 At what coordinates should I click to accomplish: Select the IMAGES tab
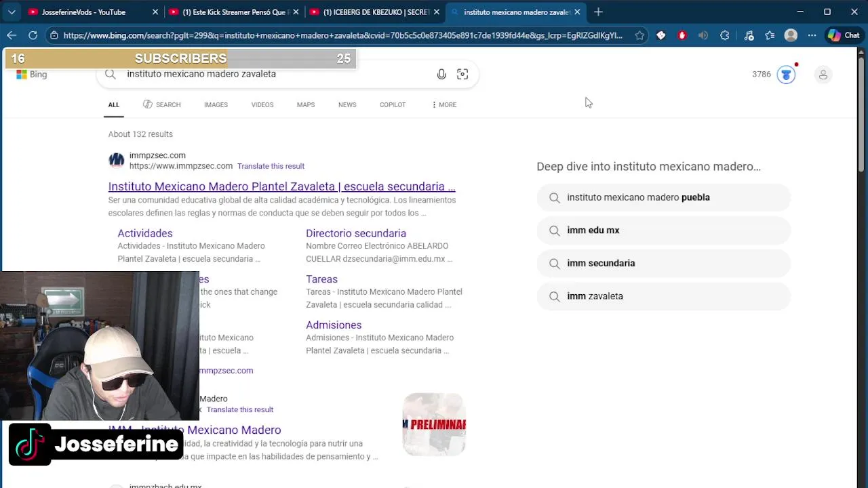216,104
